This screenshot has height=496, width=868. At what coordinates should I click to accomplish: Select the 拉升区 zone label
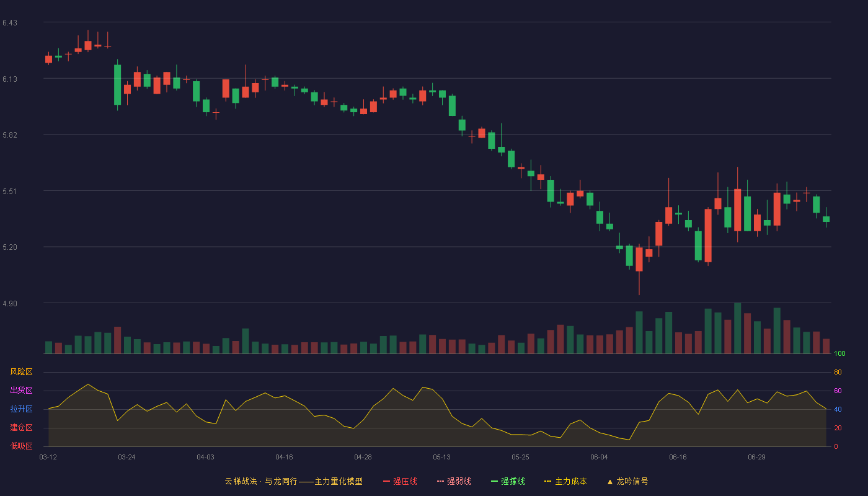coord(21,409)
